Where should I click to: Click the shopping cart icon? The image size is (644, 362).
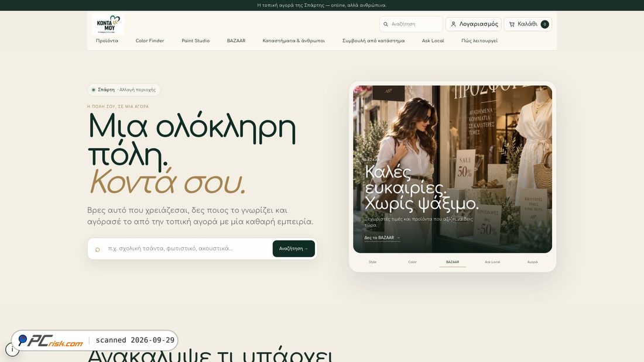click(x=512, y=24)
